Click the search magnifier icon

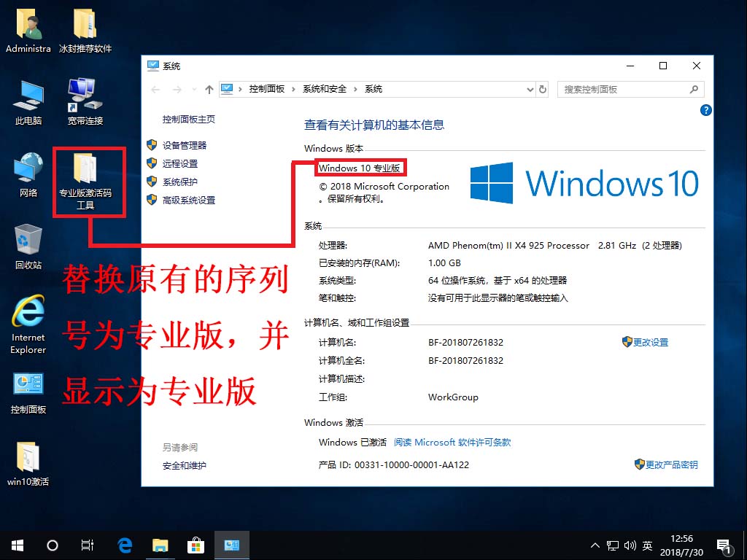tap(694, 89)
